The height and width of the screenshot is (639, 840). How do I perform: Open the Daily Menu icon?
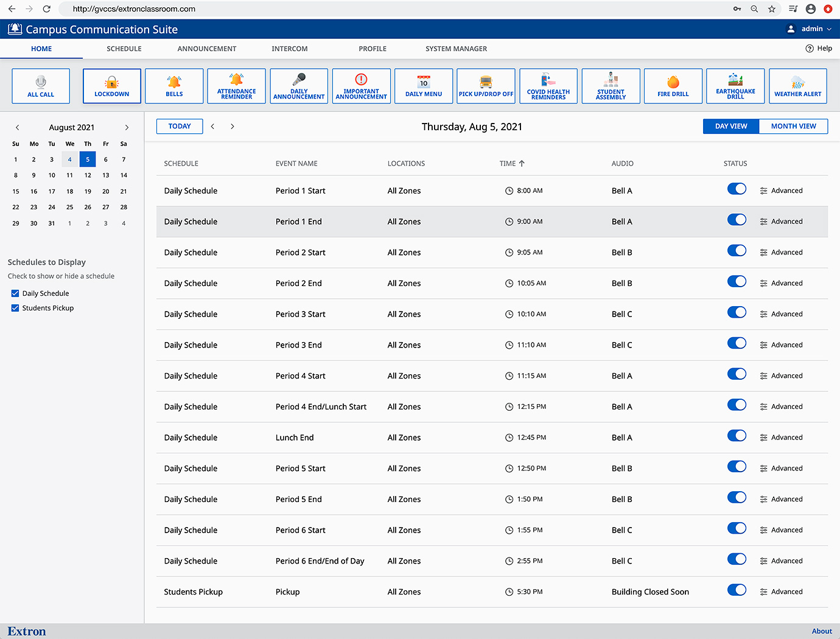pyautogui.click(x=423, y=86)
